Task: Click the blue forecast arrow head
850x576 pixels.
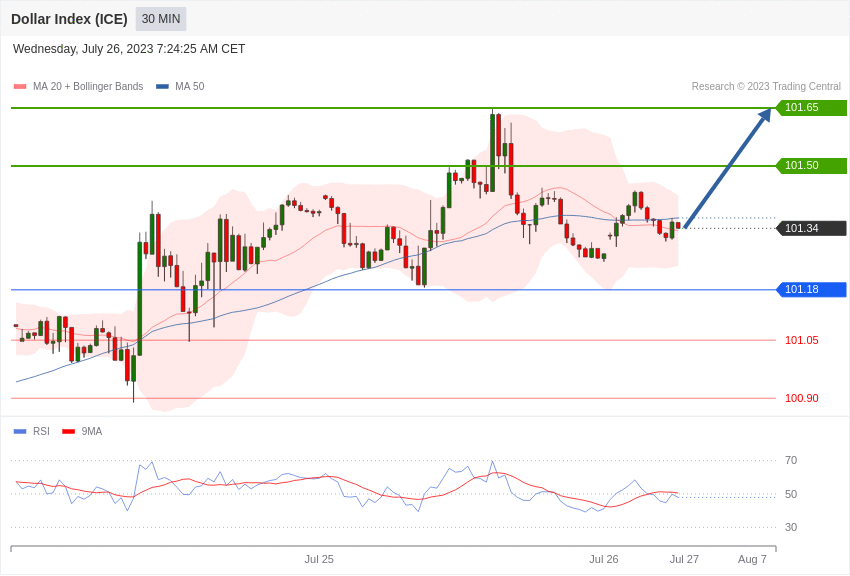Action: (765, 115)
